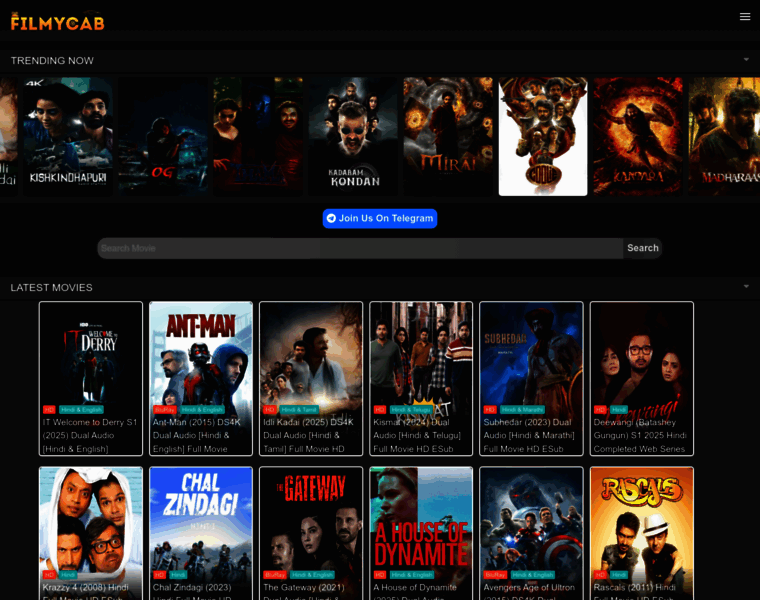Image resolution: width=760 pixels, height=600 pixels.
Task: Click Join Us On Telegram button
Action: tap(380, 219)
